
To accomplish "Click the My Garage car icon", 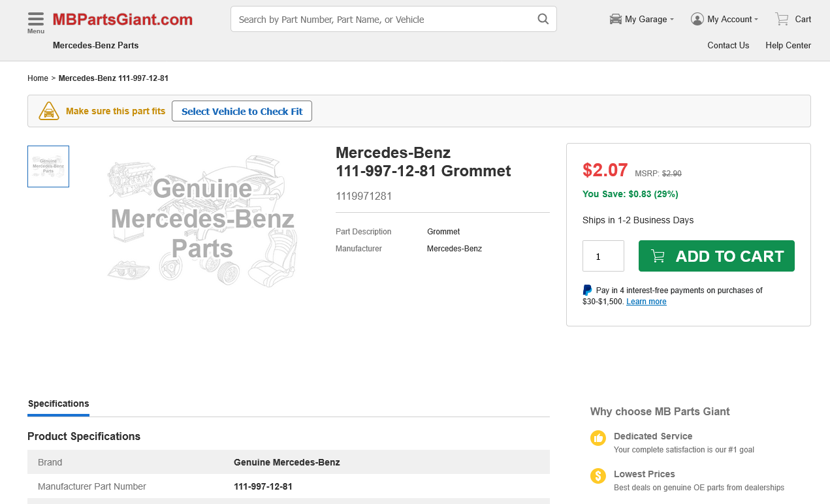I will pos(616,19).
